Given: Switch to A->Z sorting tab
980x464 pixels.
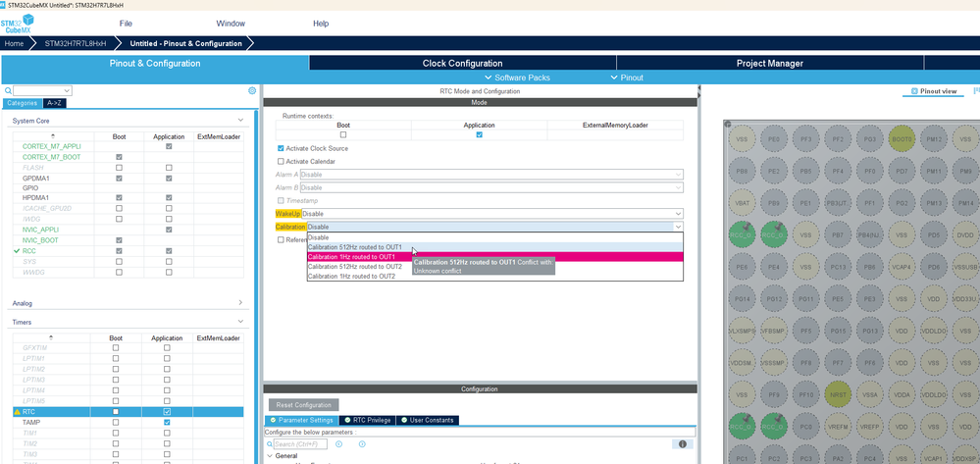Looking at the screenshot, I should 54,103.
